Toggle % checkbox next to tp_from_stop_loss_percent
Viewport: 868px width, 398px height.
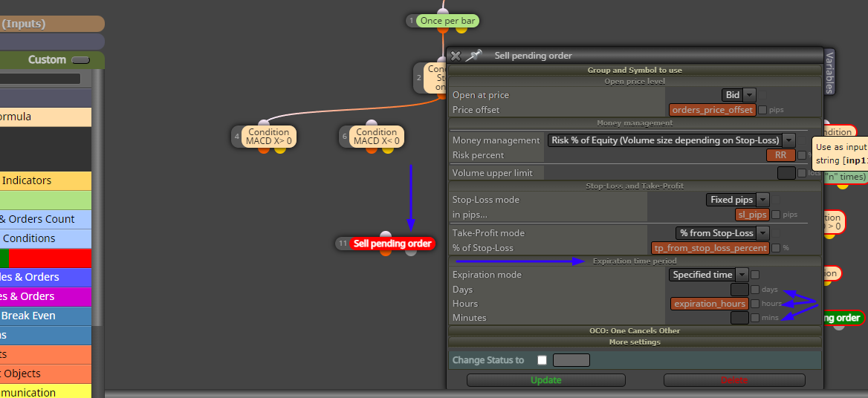coord(776,248)
